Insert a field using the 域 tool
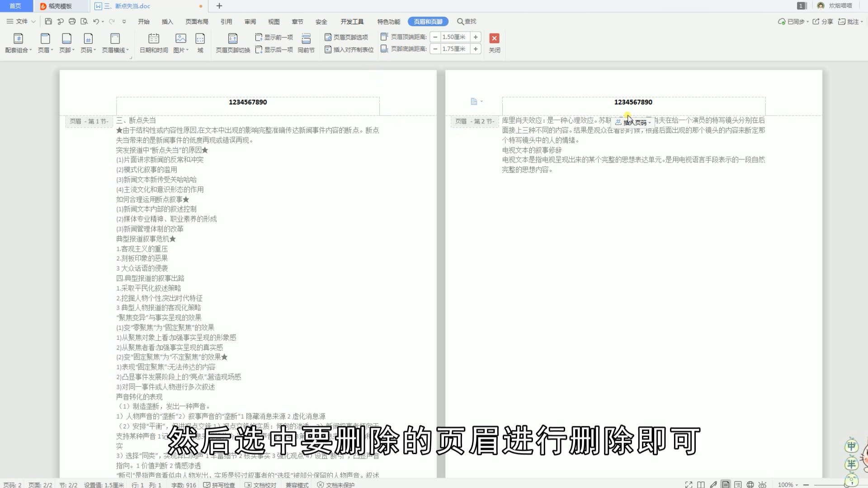The image size is (868, 488). tap(200, 43)
